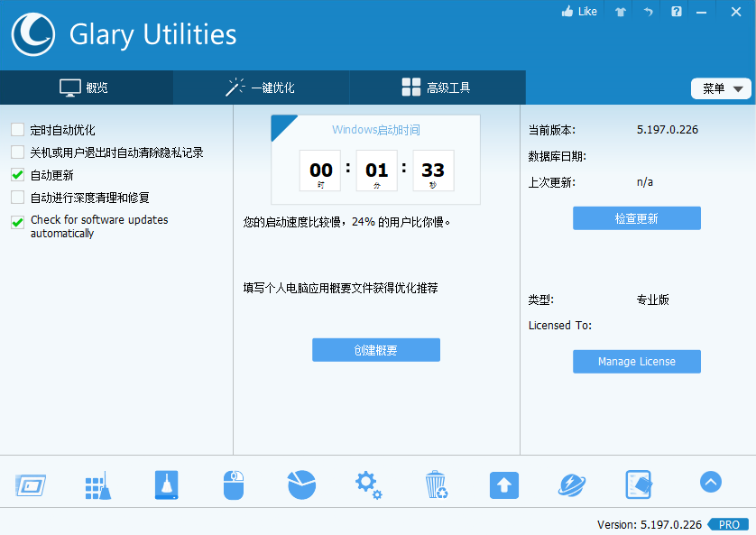
Task: Launch the Disk Space Analyzer pie icon
Action: [x=301, y=484]
